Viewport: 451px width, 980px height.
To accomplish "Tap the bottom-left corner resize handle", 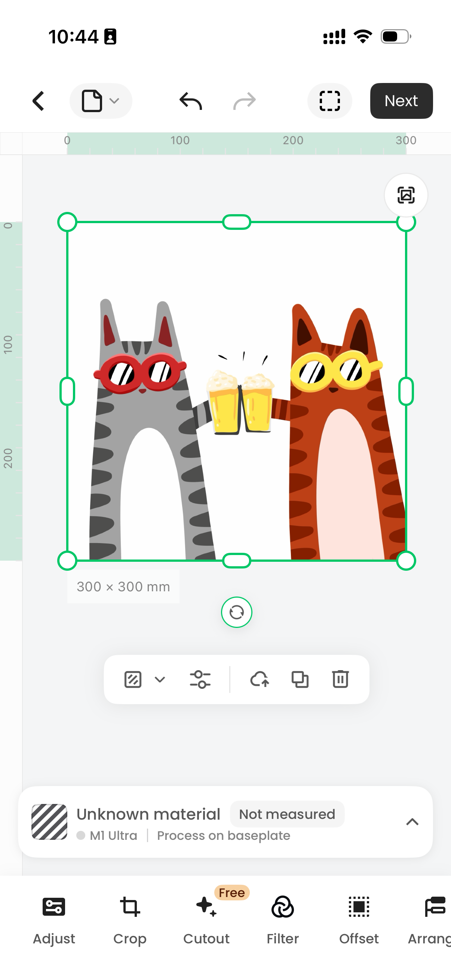I will click(67, 561).
